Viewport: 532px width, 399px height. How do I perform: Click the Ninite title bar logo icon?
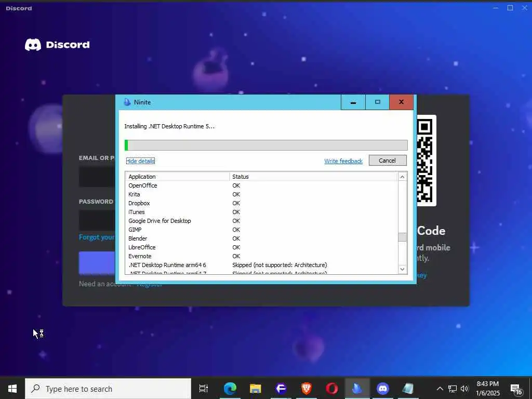click(x=127, y=102)
